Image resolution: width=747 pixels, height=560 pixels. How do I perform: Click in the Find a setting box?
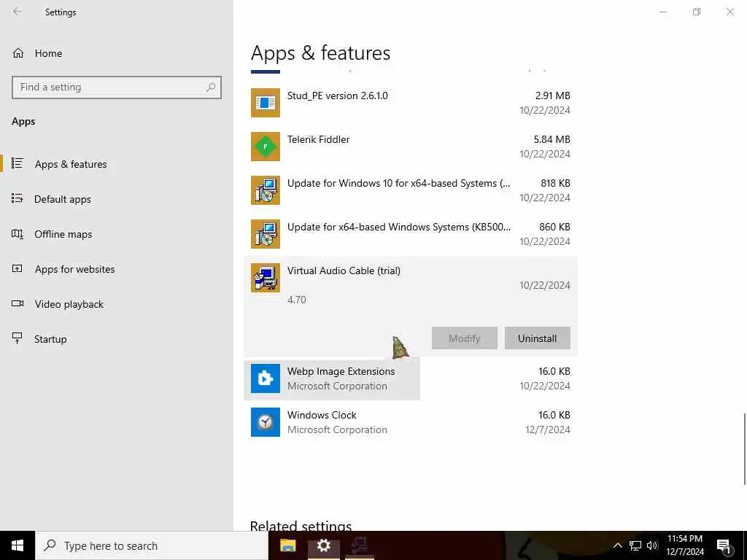(117, 87)
